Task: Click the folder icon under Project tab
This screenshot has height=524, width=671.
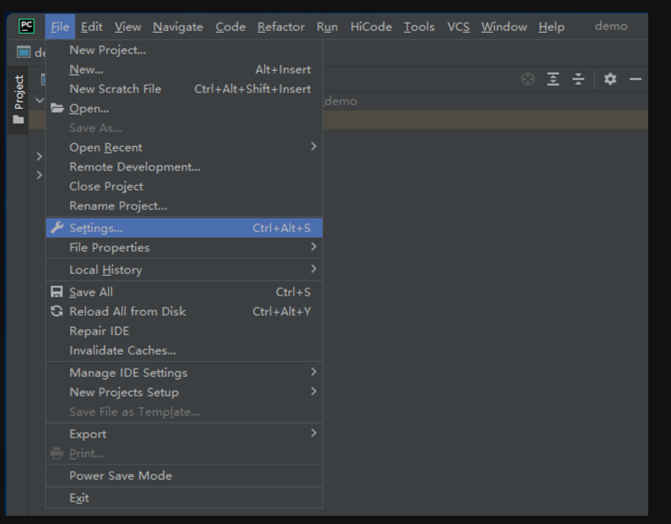Action: point(18,119)
